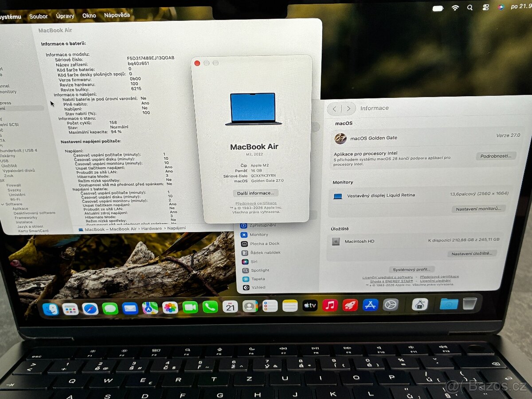This screenshot has width=532, height=399.
Task: Select Wi-Fi in System Information sidebar
Action: click(x=16, y=199)
